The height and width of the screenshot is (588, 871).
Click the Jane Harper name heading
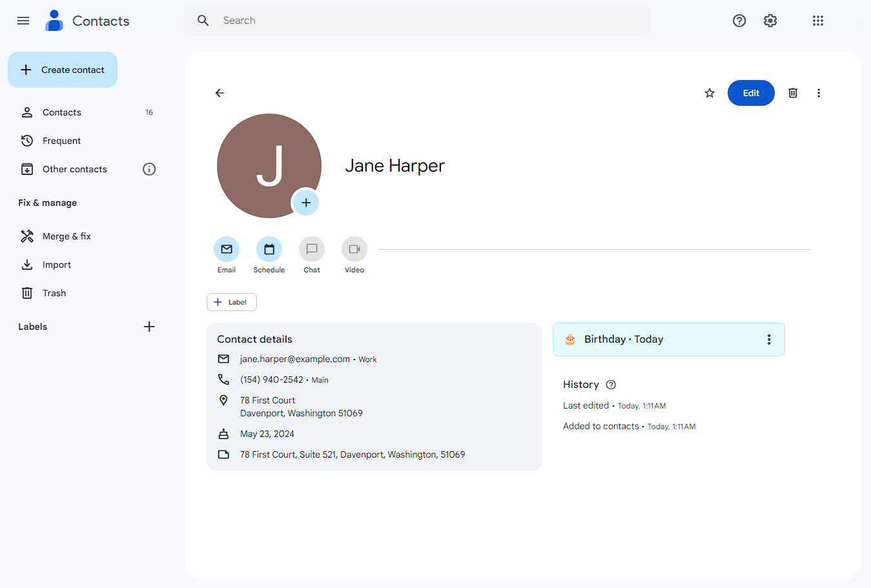(x=395, y=166)
